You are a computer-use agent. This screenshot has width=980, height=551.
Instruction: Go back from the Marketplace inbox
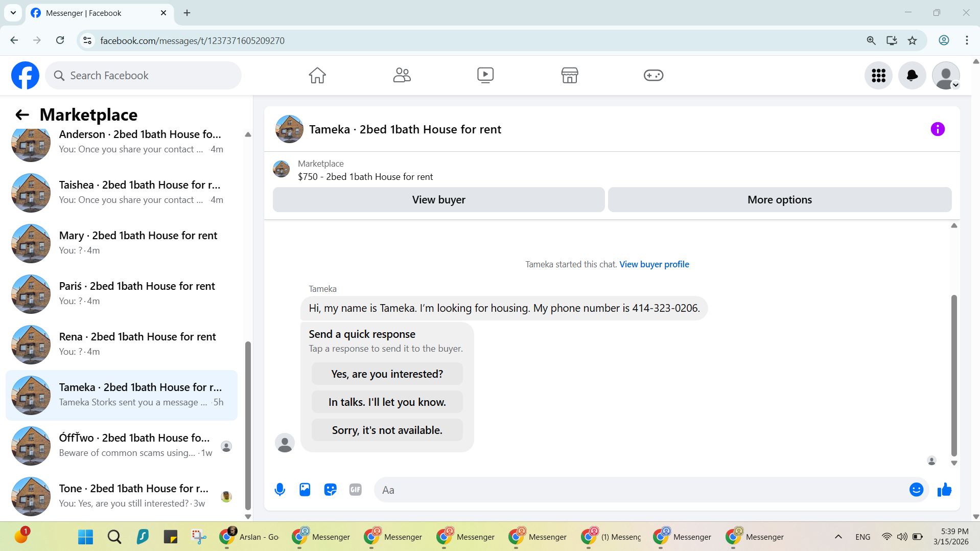click(22, 114)
